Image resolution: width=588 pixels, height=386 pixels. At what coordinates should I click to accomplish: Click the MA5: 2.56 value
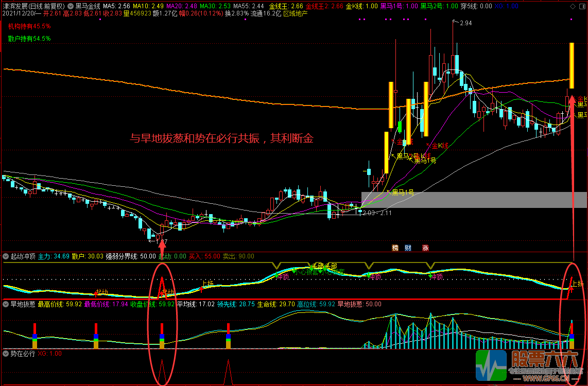point(117,6)
